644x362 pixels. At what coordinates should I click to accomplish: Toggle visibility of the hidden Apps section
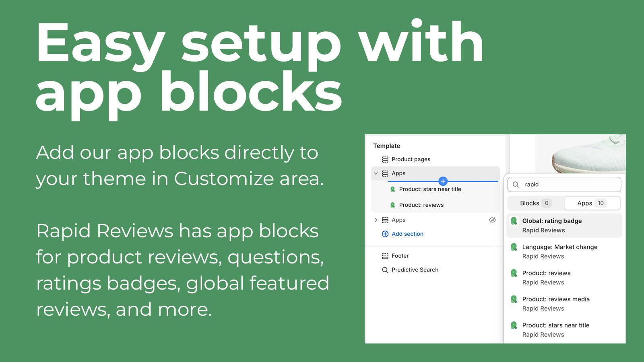pos(492,220)
